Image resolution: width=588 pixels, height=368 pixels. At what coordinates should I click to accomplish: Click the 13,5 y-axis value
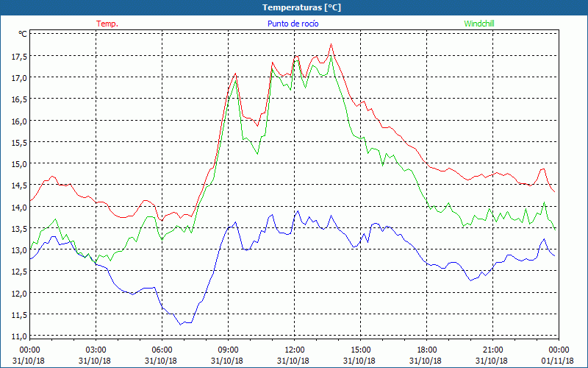pyautogui.click(x=19, y=228)
